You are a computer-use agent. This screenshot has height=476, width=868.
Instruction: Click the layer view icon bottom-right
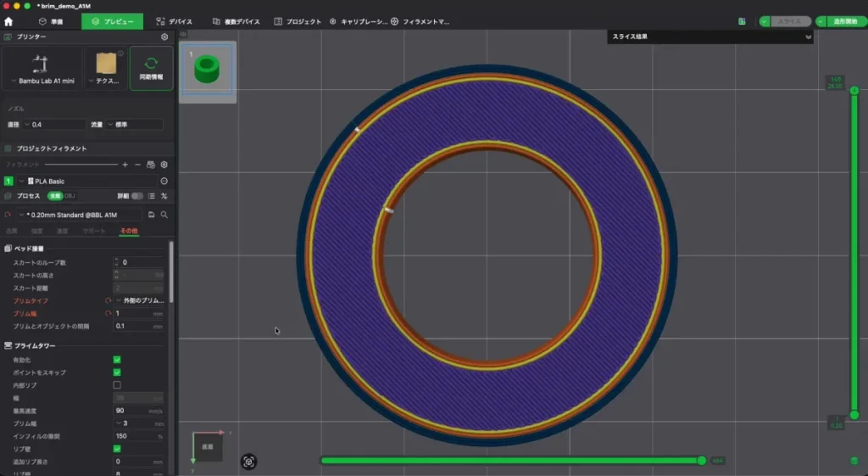click(x=854, y=461)
